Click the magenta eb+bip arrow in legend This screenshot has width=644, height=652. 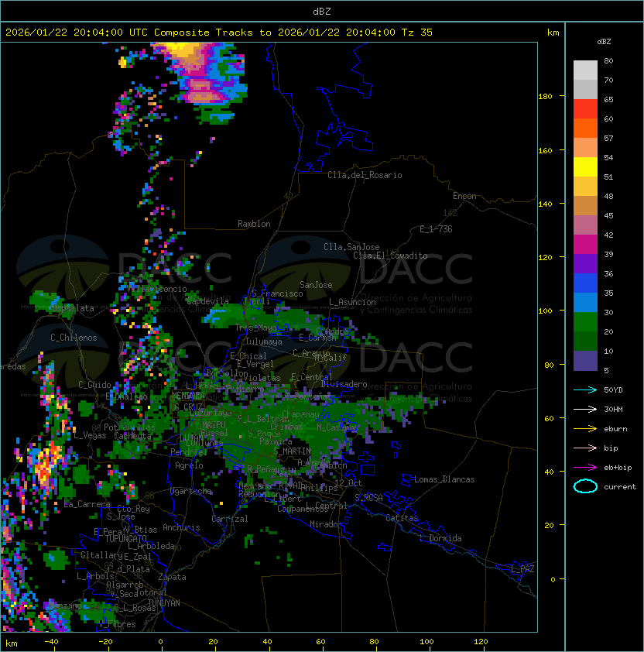pos(585,468)
